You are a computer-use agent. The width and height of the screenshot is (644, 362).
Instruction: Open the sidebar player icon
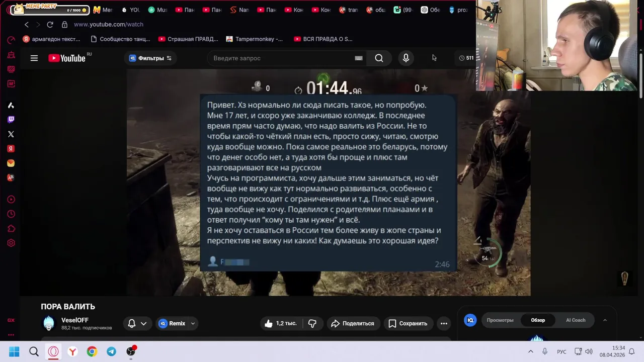coord(11,199)
